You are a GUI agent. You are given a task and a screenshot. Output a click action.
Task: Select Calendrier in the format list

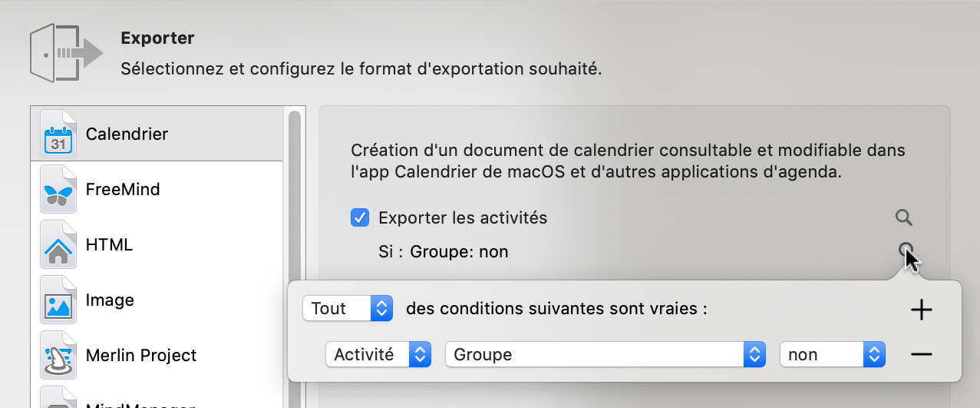click(127, 134)
